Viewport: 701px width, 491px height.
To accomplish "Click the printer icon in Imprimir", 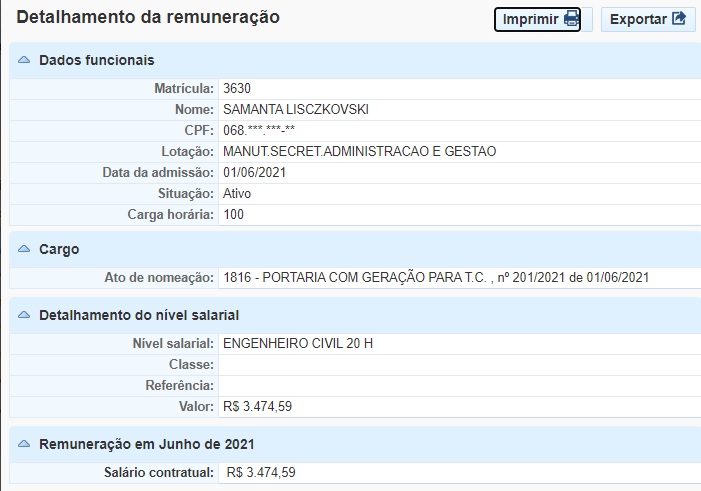I will (571, 19).
